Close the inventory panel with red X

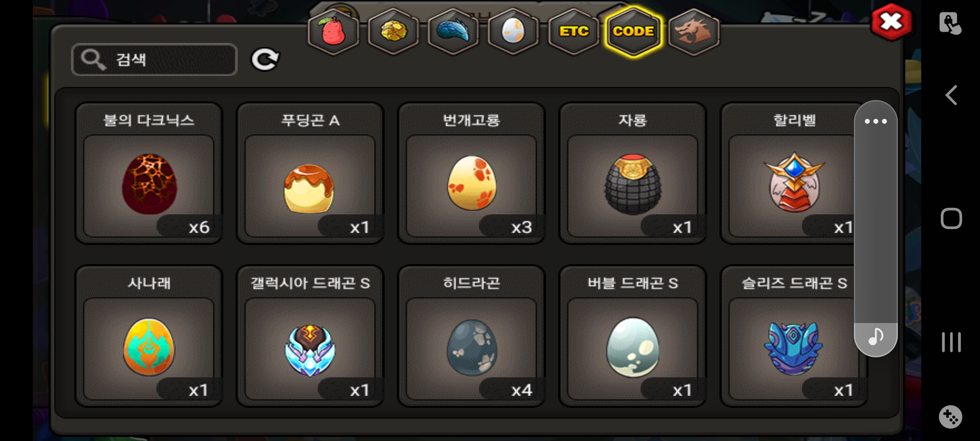pyautogui.click(x=891, y=22)
